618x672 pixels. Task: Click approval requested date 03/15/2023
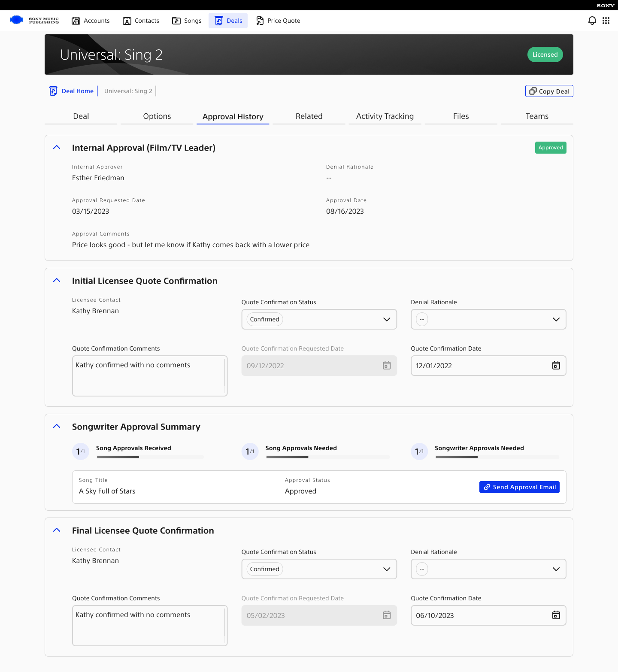[91, 211]
